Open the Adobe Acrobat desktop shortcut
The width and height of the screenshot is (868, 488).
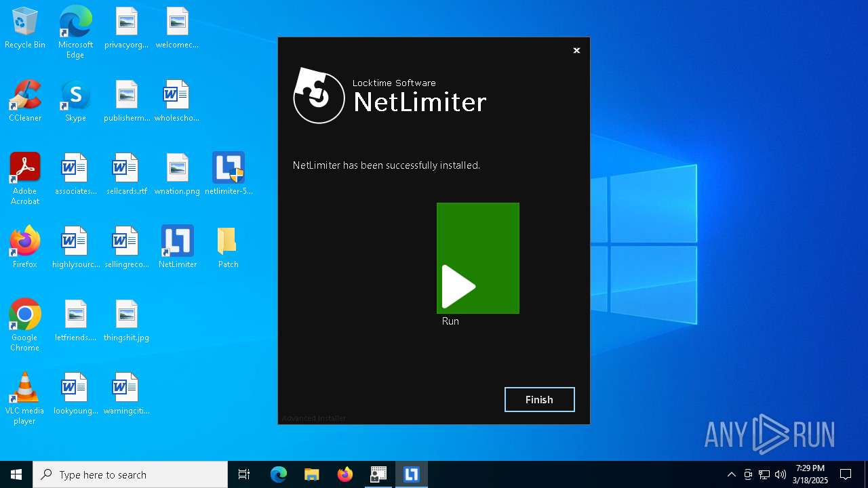coord(25,179)
